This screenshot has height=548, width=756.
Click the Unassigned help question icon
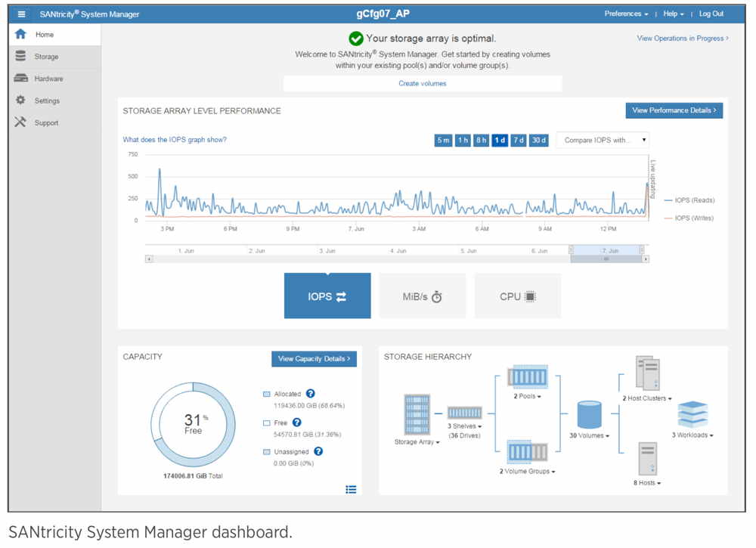[318, 451]
